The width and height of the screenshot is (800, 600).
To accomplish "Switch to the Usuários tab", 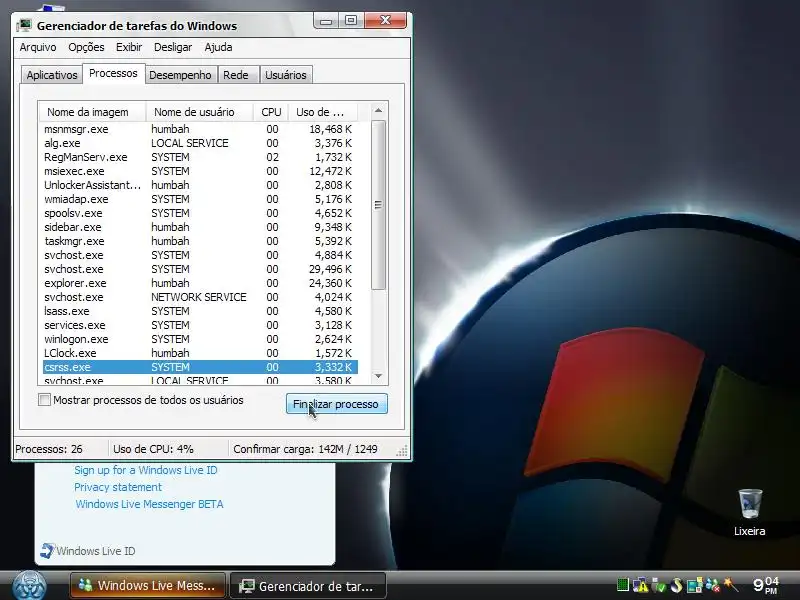I will coord(286,75).
